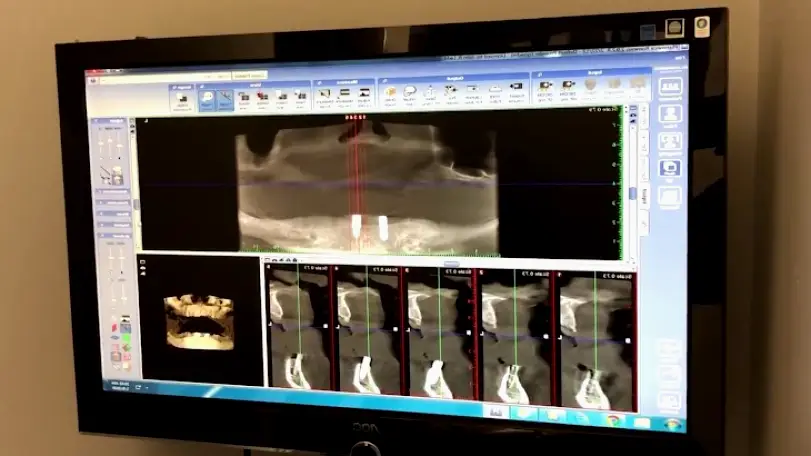Click the skull render icon in the left panel
Viewport: 811px width, 456px height.
(117, 175)
